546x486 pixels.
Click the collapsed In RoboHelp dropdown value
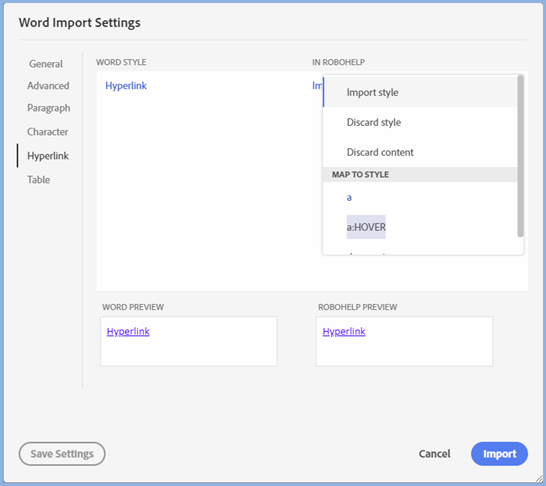point(317,86)
